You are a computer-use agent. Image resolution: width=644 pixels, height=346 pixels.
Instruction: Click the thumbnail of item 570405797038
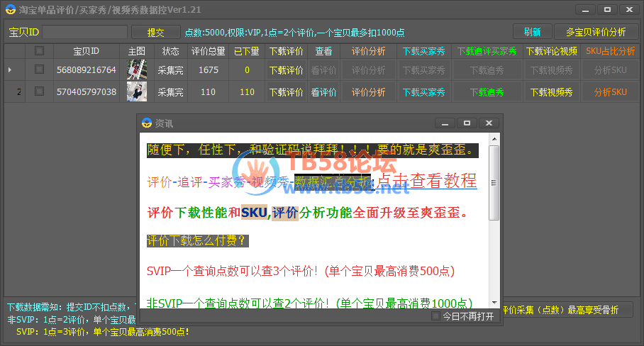coord(137,91)
